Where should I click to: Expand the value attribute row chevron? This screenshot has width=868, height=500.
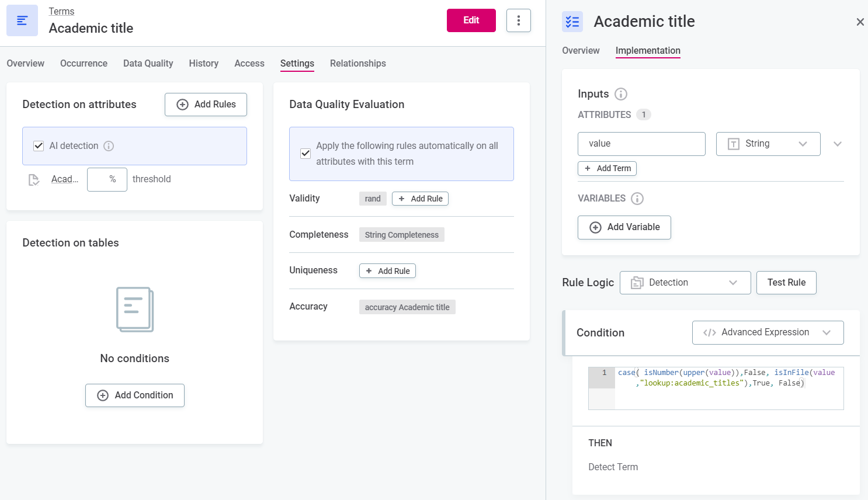click(x=837, y=144)
